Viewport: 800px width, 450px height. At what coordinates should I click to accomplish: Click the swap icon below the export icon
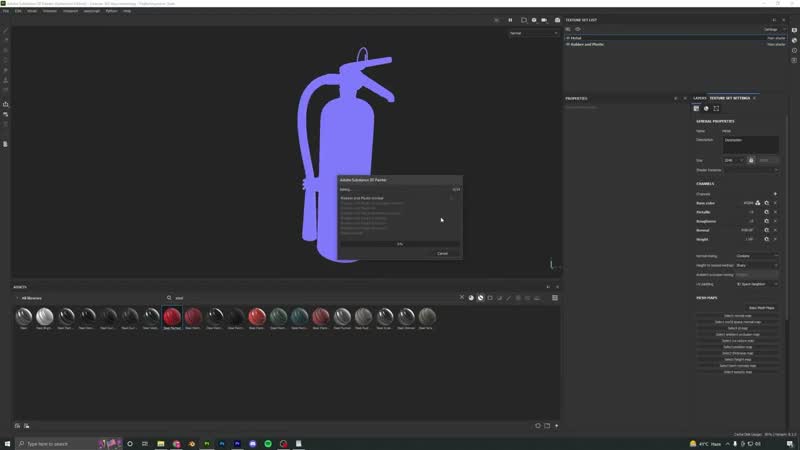[x=6, y=114]
